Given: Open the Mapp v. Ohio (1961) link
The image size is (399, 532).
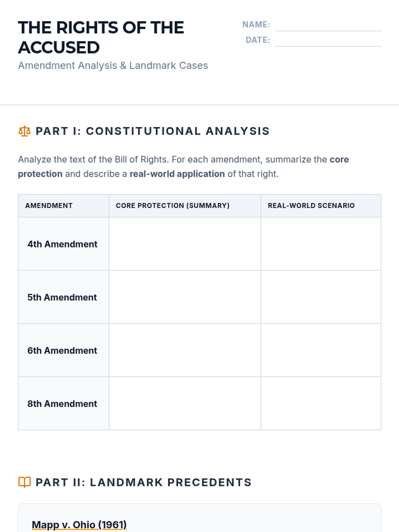Looking at the screenshot, I should point(79,525).
